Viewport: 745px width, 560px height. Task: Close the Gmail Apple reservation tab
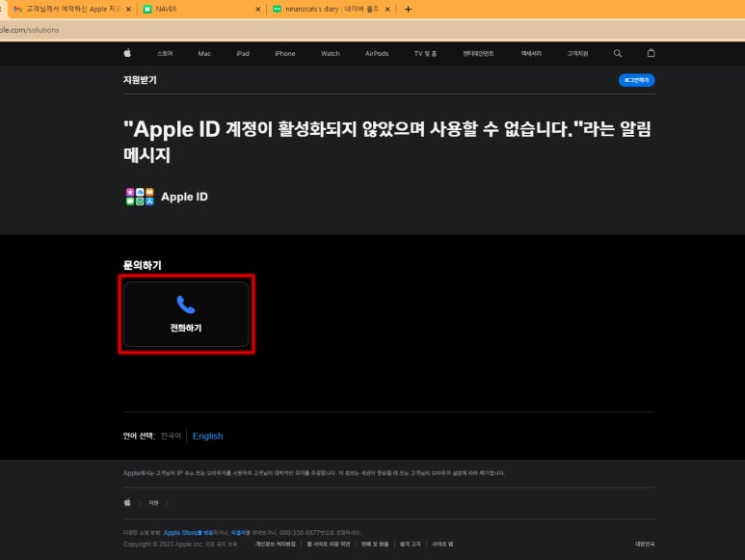[x=128, y=9]
